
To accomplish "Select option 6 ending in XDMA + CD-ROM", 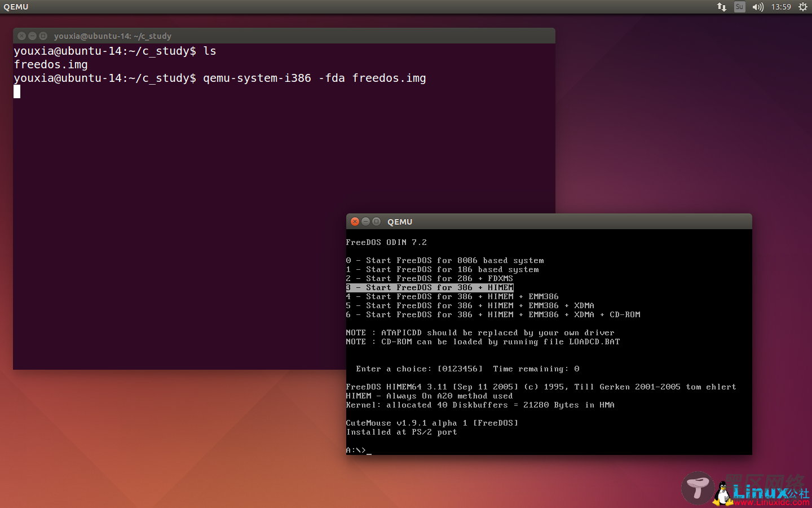I will pos(493,314).
